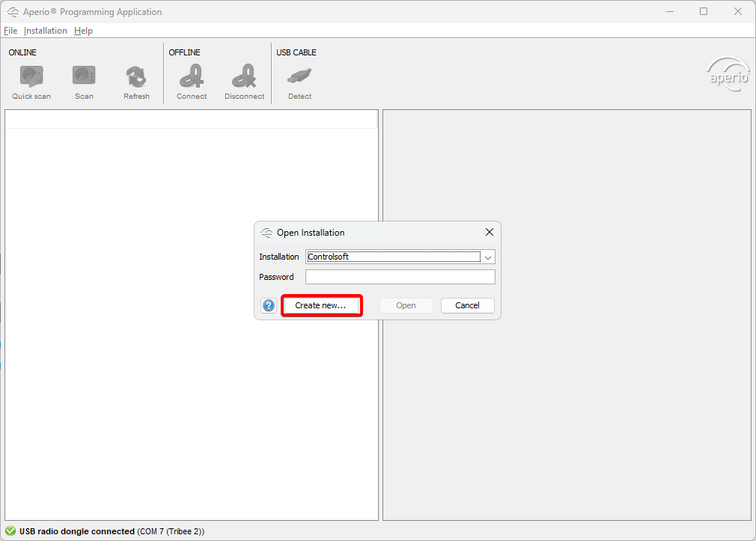Click the 'USB radio dongle connected' status text
Screen dimensions: 756x541
pos(77,531)
